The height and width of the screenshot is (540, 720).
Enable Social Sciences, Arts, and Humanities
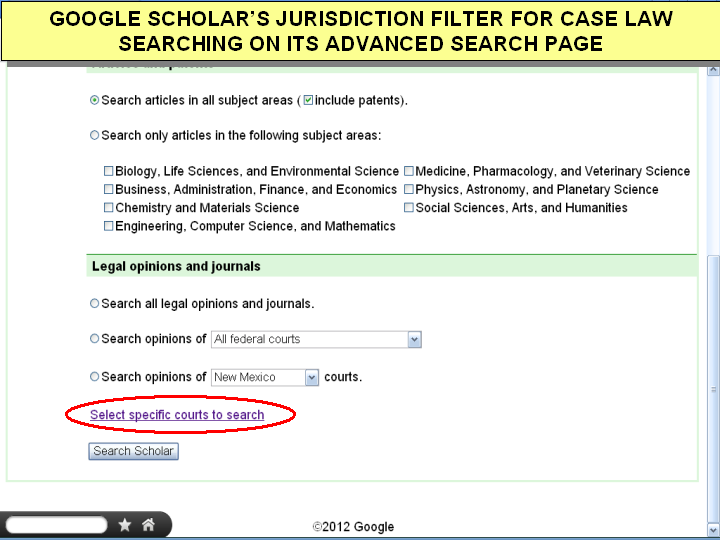coord(409,208)
